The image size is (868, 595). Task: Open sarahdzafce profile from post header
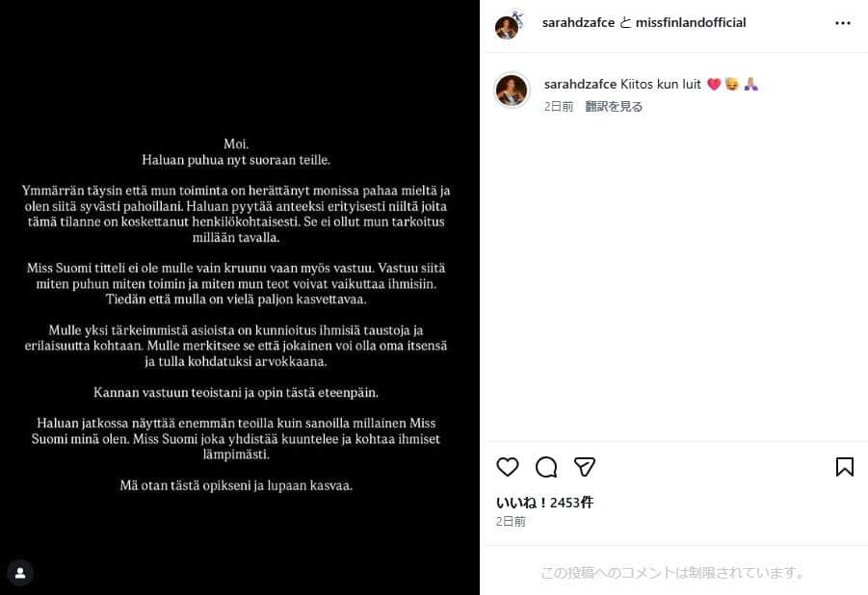pos(578,23)
